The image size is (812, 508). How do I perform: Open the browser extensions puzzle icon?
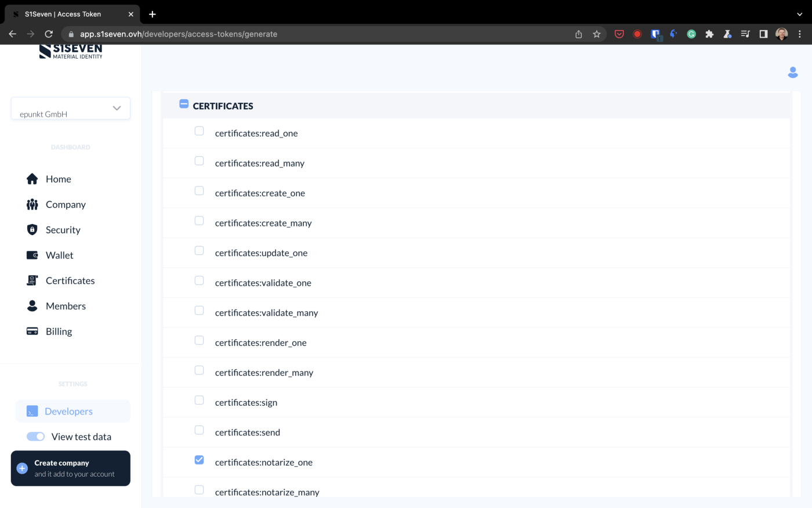[x=709, y=34]
